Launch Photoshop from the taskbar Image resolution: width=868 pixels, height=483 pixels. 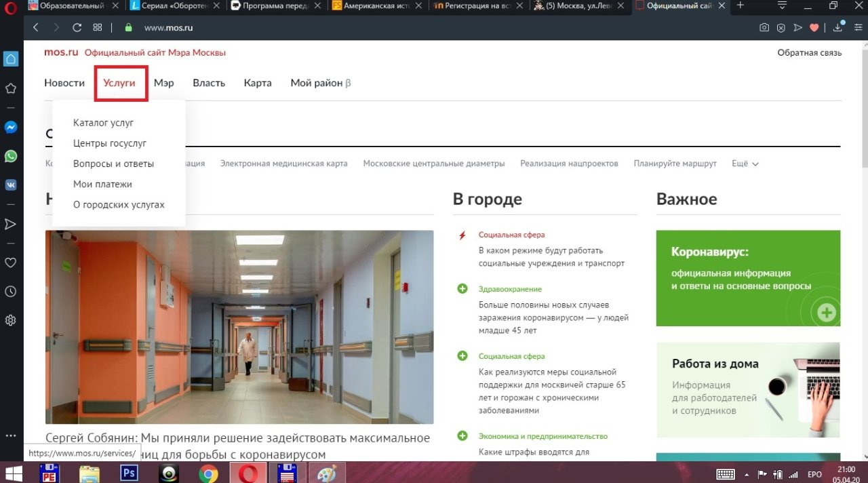[128, 473]
